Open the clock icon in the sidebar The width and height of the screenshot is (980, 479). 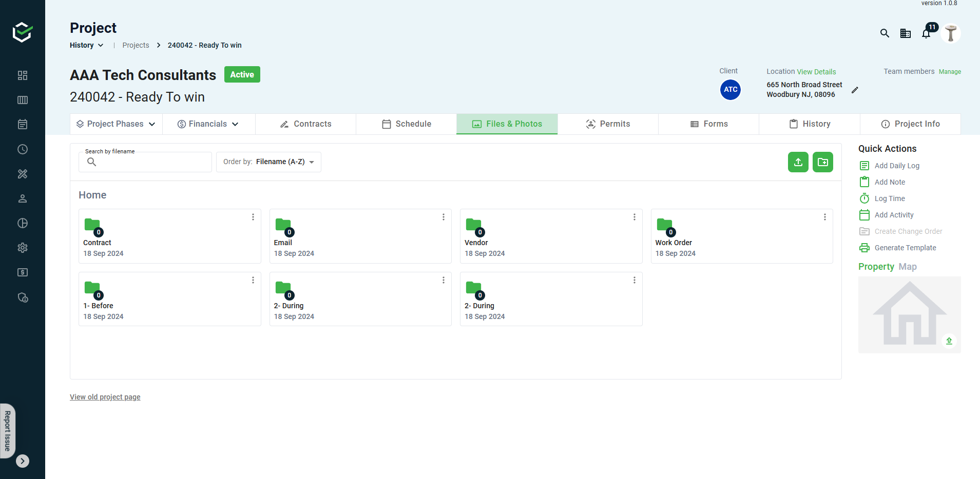pos(23,149)
